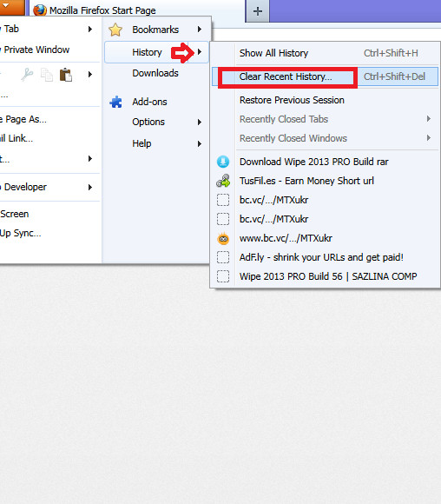
Task: Open the Developer menu item
Action: tap(49, 187)
